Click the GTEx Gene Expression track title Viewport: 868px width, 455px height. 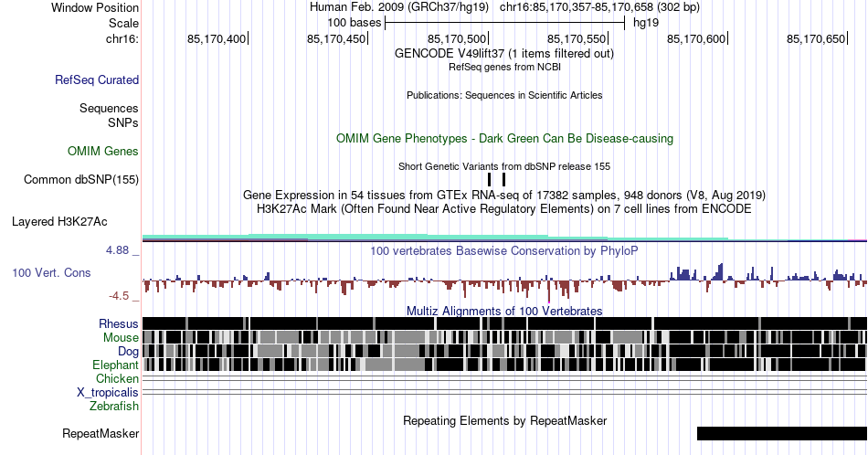504,195
